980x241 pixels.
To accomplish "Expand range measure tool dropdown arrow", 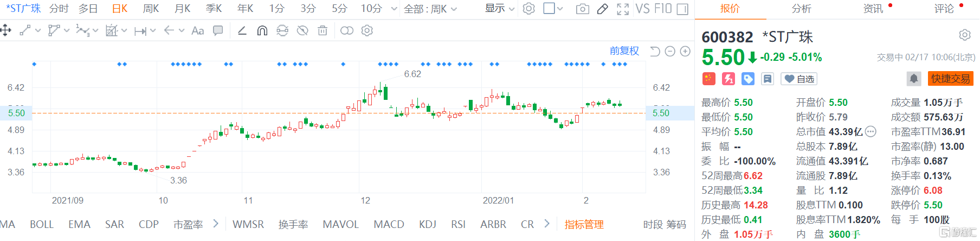I will pyautogui.click(x=153, y=31).
